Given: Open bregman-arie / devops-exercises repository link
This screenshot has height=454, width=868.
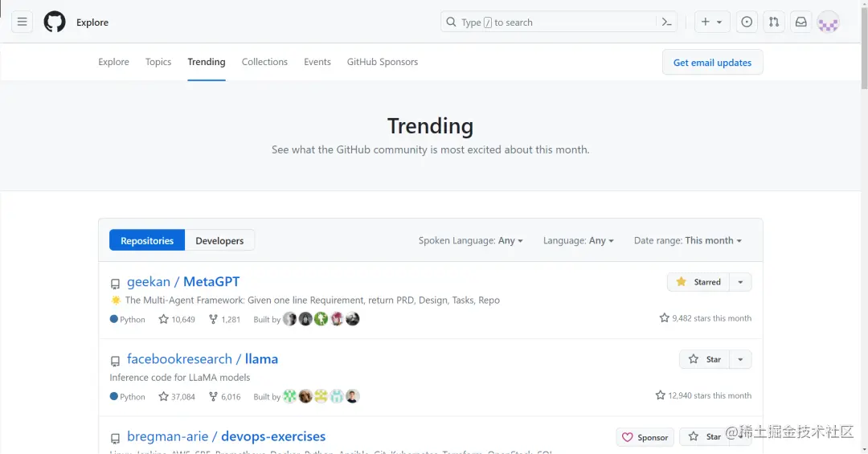Looking at the screenshot, I should coord(227,437).
